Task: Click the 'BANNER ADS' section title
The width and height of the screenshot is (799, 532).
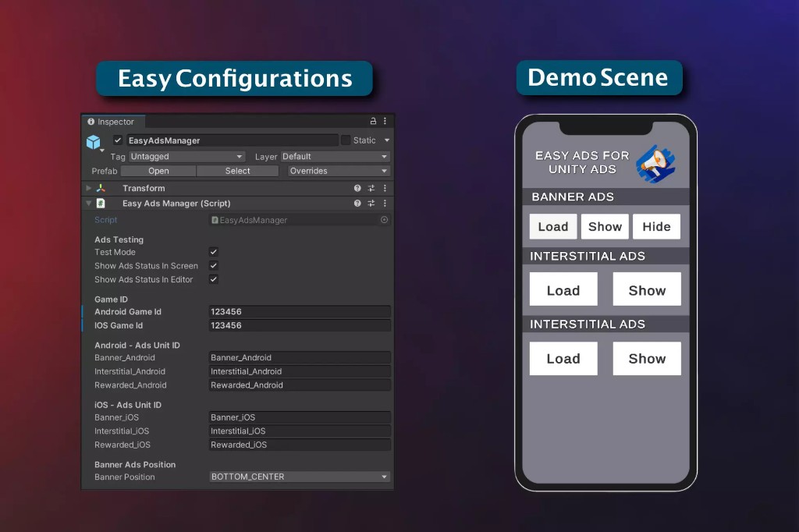Action: [573, 197]
